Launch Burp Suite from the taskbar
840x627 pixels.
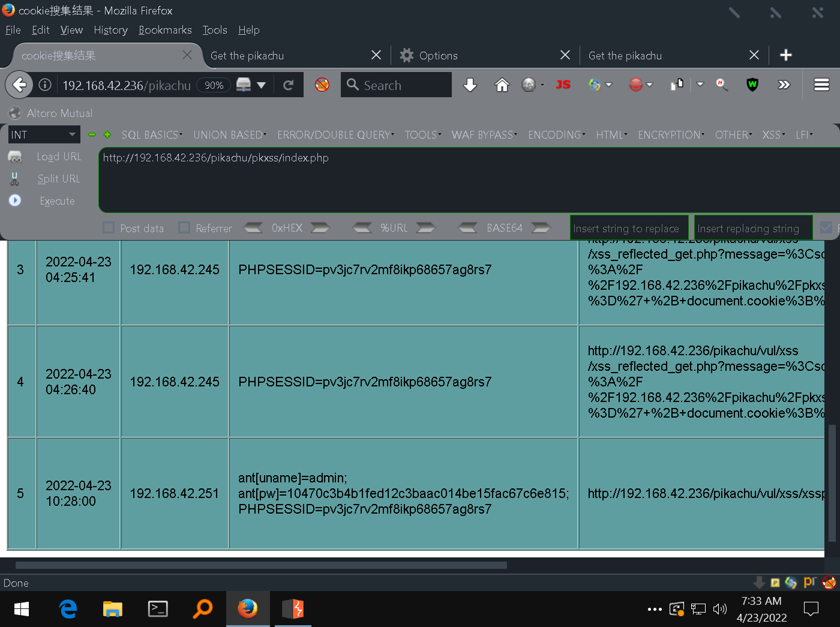coord(293,609)
